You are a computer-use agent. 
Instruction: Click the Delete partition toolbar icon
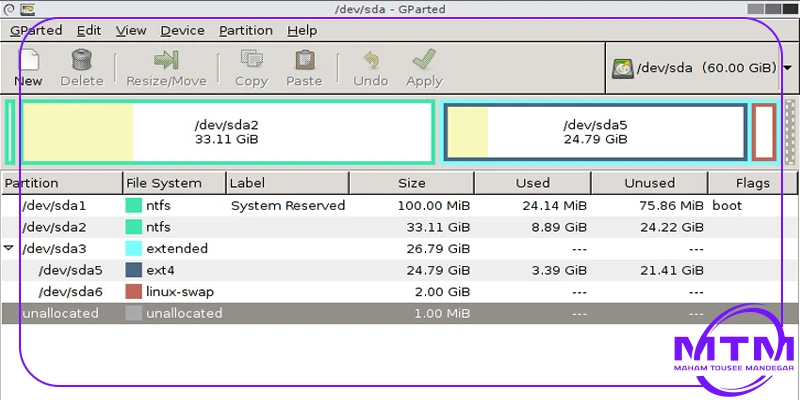click(x=82, y=62)
